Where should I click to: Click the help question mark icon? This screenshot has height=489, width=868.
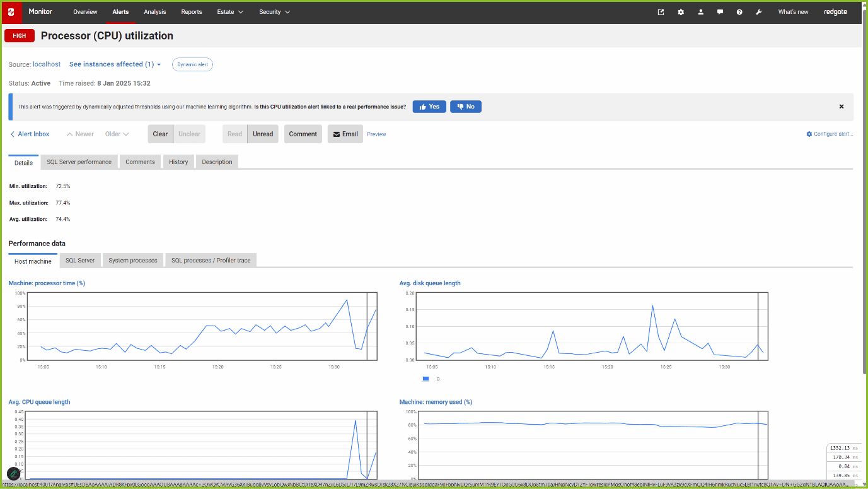tap(739, 11)
